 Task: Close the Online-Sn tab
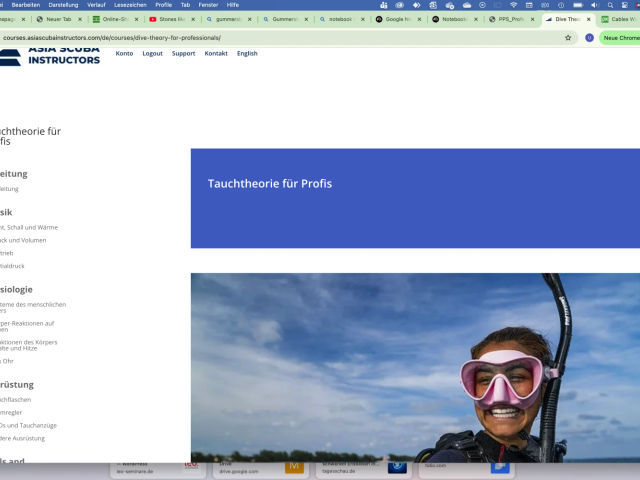point(136,19)
